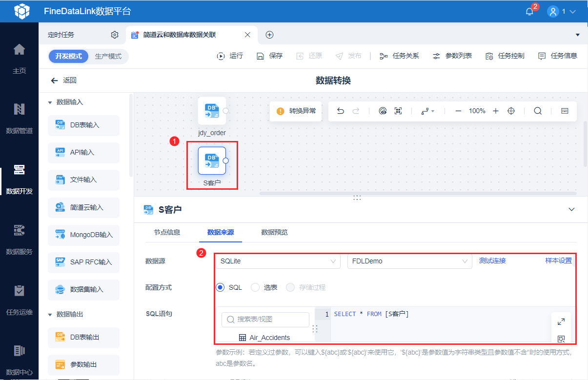The image size is (588, 380).
Task: Select the API输入 operator
Action: point(83,153)
